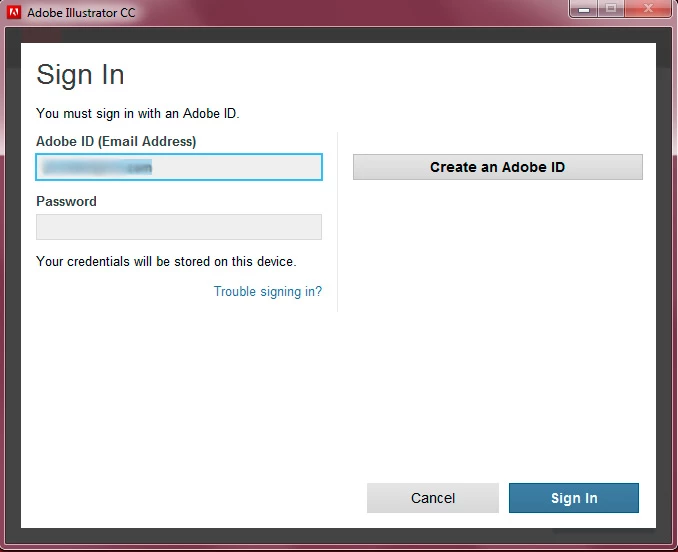Click the blue Sign In button
The width and height of the screenshot is (678, 552).
(574, 498)
